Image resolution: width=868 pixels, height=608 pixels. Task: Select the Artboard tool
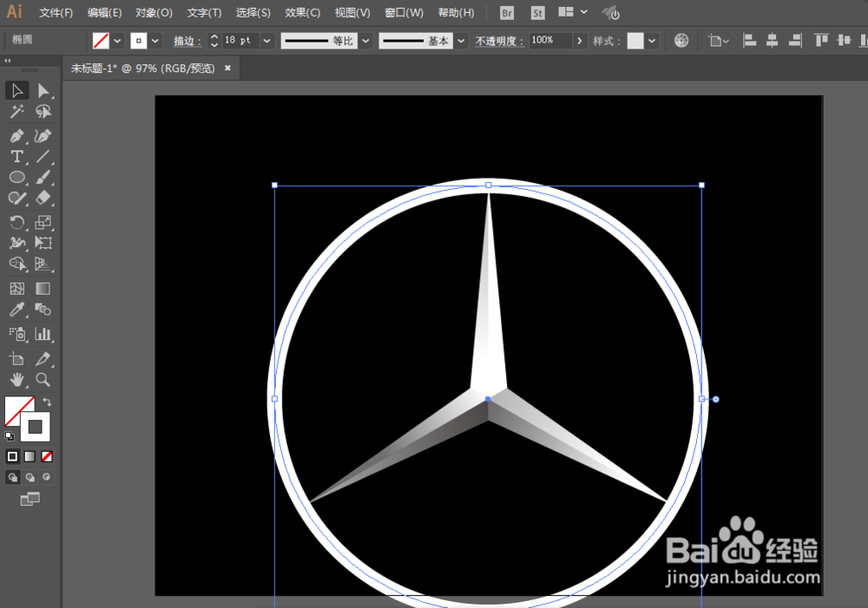[x=17, y=359]
